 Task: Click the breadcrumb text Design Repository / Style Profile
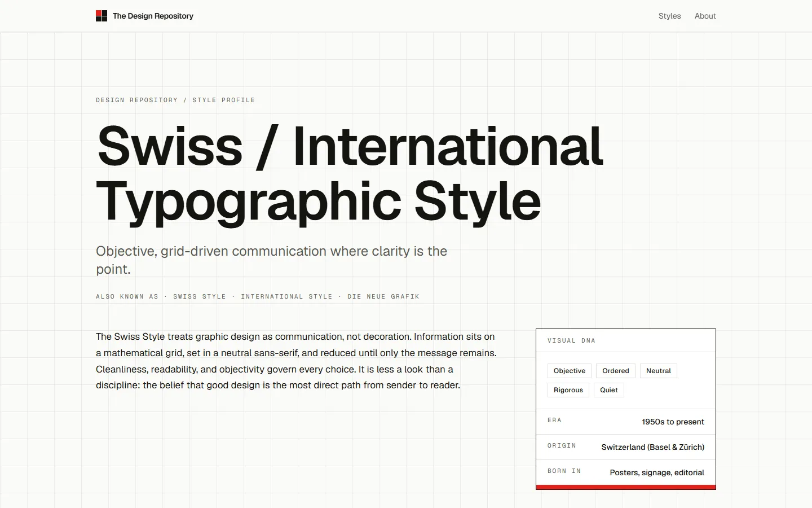(x=175, y=100)
